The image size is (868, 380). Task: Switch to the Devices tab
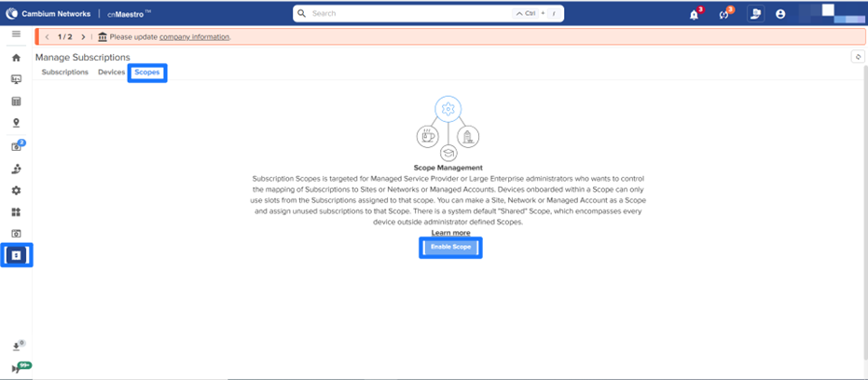[111, 72]
